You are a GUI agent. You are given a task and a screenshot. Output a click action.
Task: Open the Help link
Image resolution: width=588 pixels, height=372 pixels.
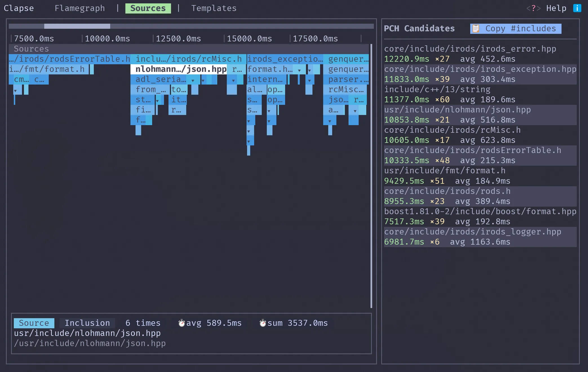tap(556, 8)
